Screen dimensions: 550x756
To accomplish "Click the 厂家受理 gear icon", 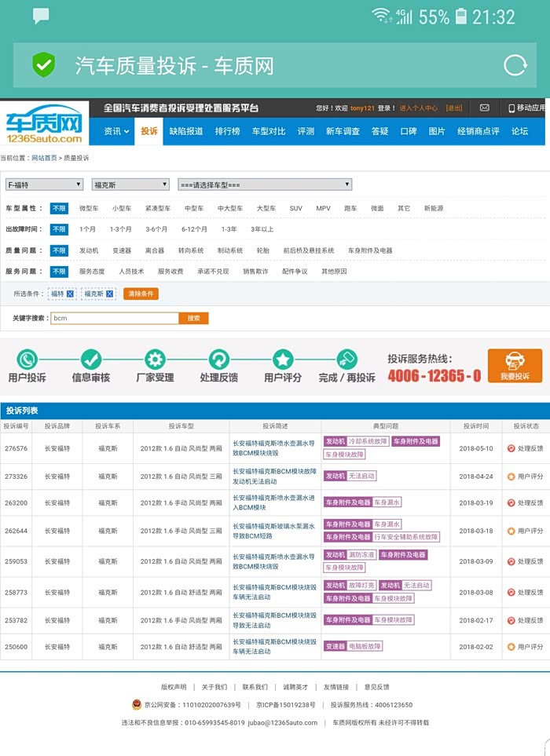I will [155, 360].
